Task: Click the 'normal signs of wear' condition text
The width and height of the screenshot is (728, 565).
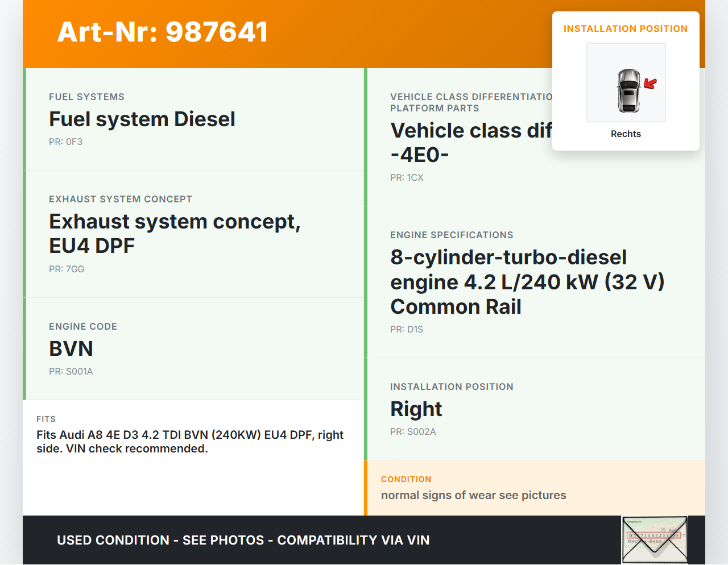Action: (x=473, y=495)
